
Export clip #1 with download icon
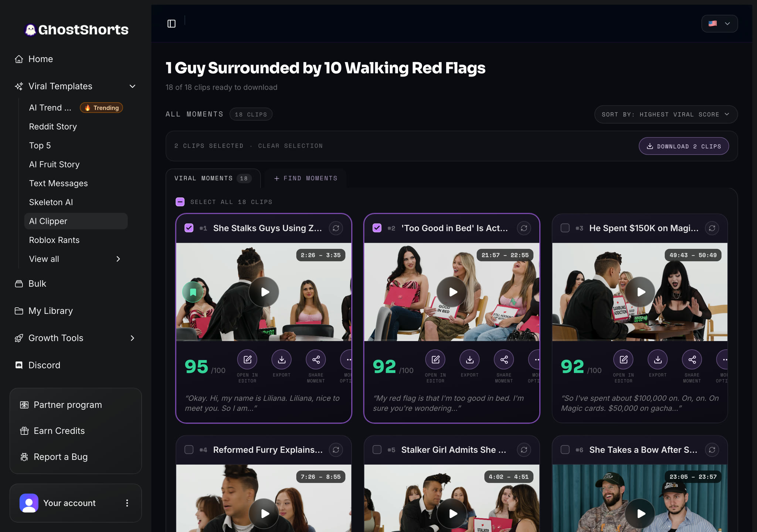coord(282,359)
